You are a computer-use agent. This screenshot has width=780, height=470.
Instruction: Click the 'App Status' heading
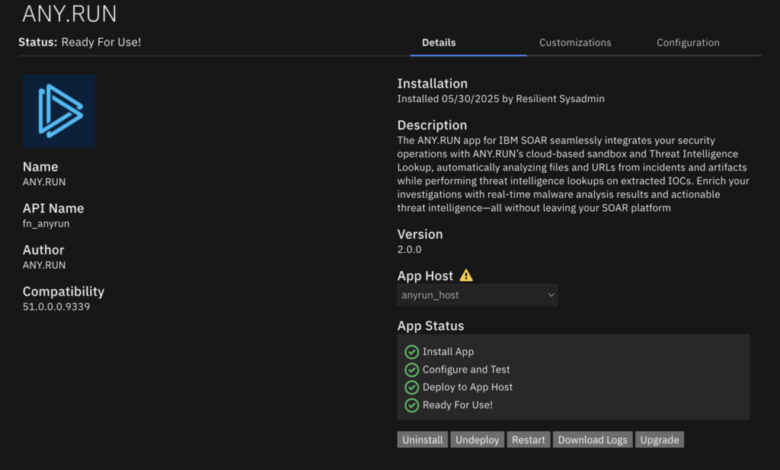pyautogui.click(x=430, y=326)
